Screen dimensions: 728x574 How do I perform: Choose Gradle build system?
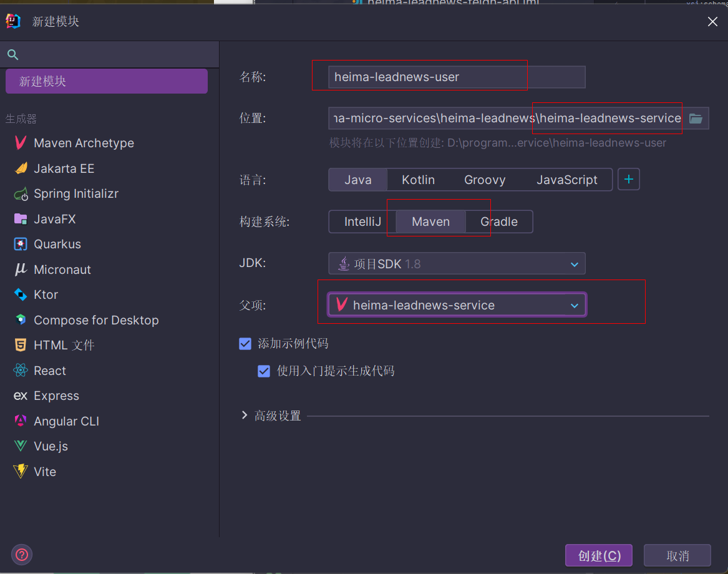(498, 221)
